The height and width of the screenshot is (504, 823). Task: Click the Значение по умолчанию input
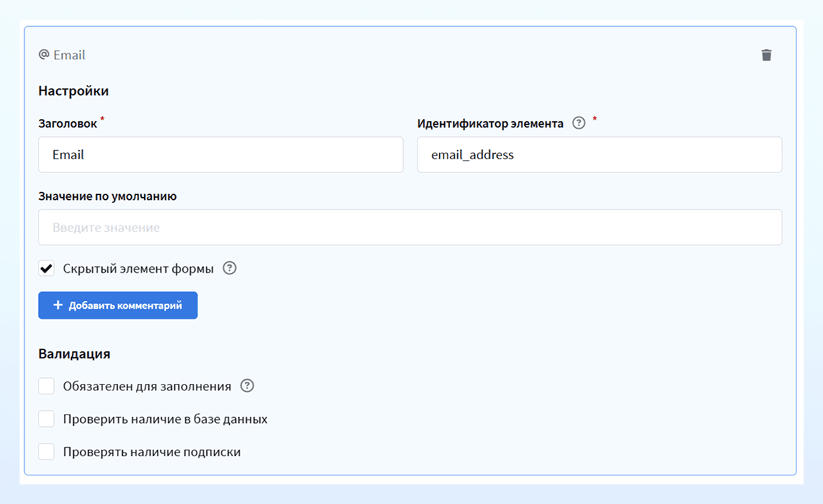tap(410, 227)
